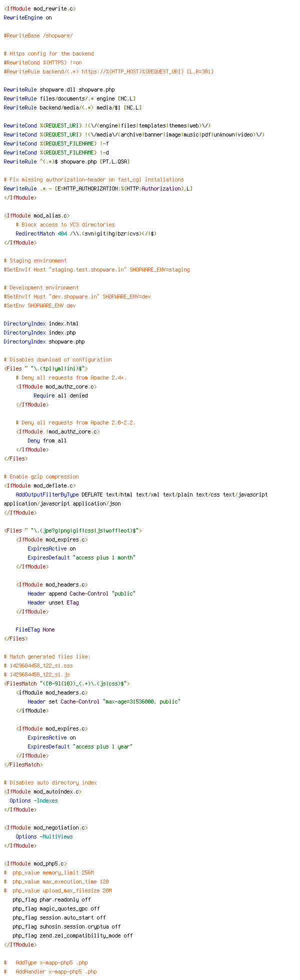Select the staging.test.shopware.in SetEnvIf line

coord(96,269)
